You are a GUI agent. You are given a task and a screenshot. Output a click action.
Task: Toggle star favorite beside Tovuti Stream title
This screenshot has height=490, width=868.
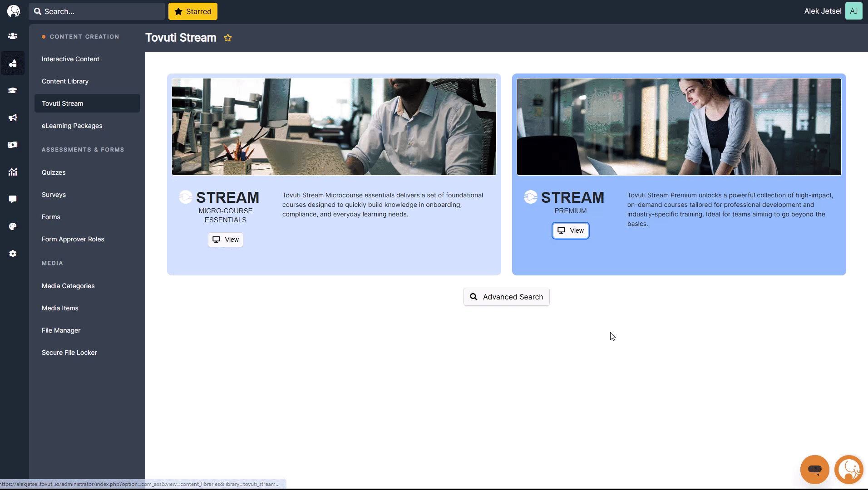coord(228,38)
